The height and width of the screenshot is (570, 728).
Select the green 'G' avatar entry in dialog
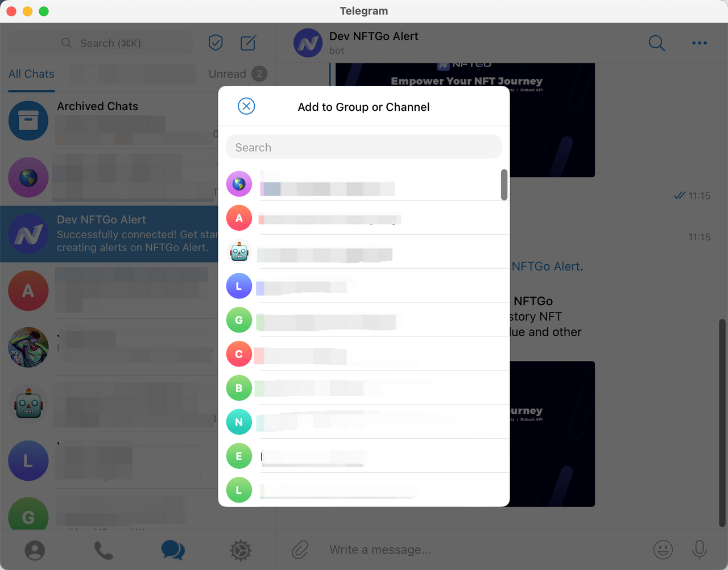[364, 321]
